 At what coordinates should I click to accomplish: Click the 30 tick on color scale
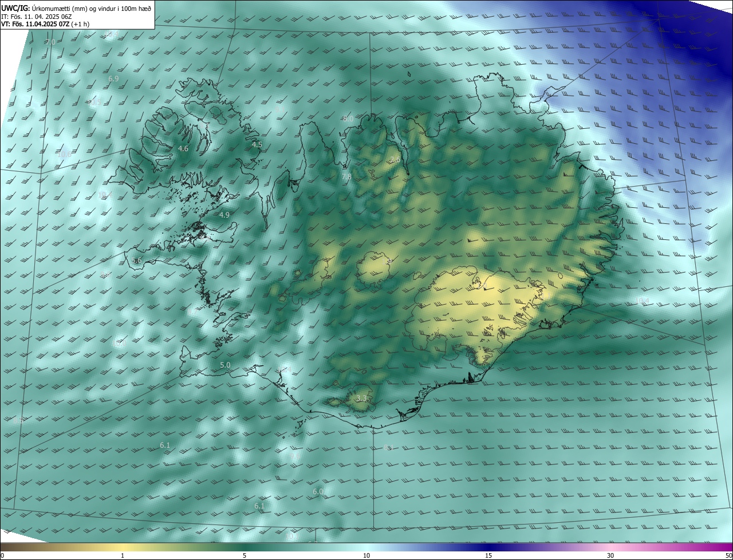[x=610, y=555]
